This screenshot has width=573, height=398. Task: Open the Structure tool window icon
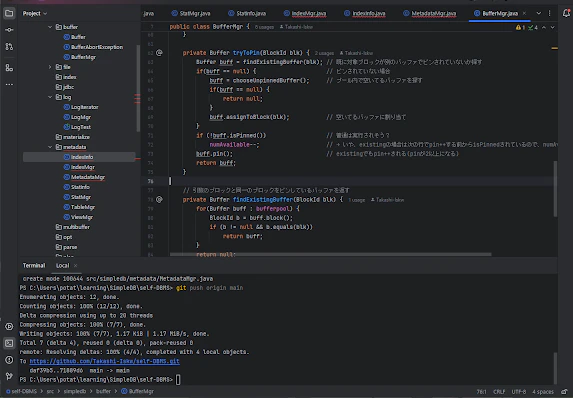(x=9, y=68)
